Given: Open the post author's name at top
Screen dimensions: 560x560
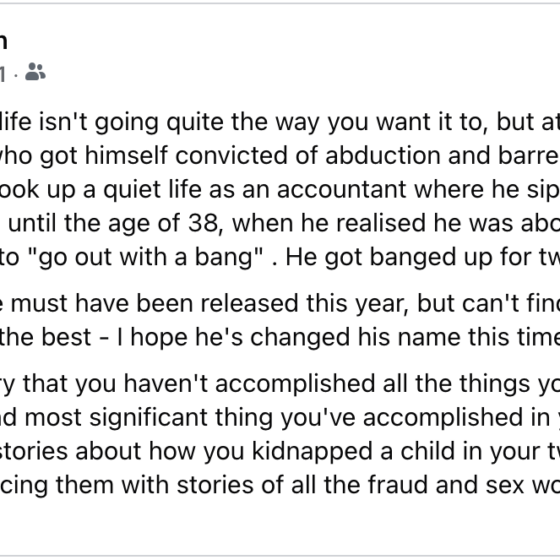Looking at the screenshot, I should tap(3, 41).
